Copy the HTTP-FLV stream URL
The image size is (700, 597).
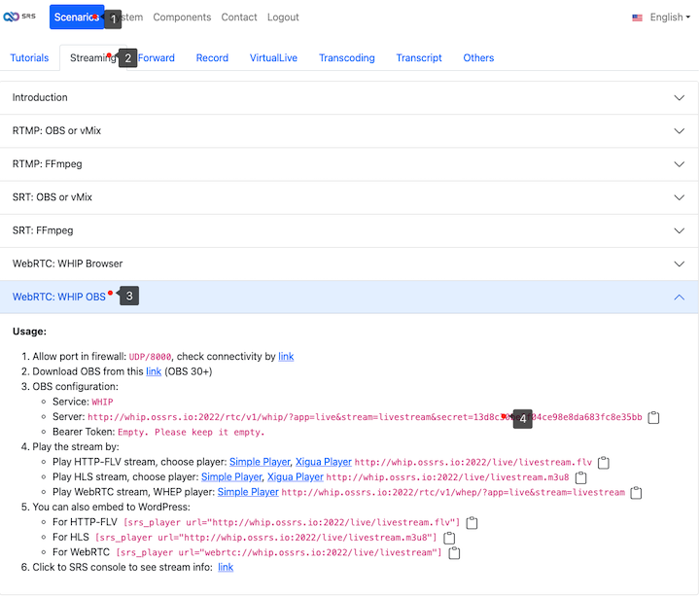604,462
